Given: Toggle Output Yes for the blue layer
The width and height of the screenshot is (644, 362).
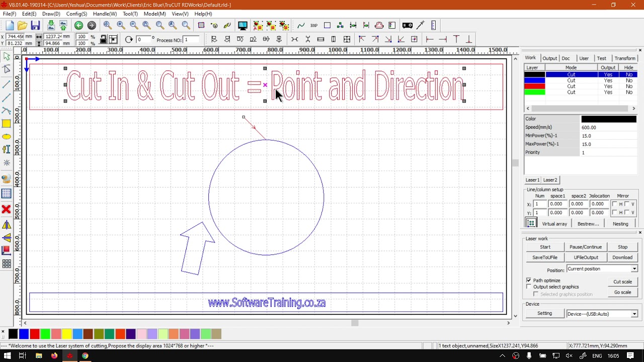Looking at the screenshot, I should click(x=608, y=80).
